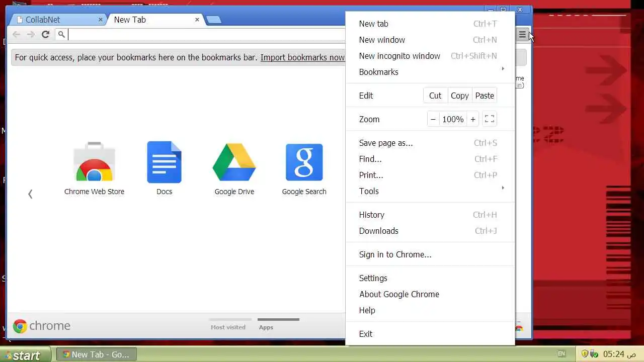Click the Copy button

[x=459, y=96]
